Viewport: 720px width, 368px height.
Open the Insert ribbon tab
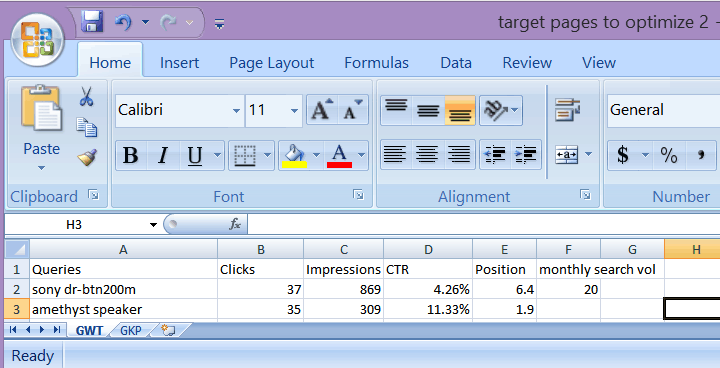tap(179, 62)
